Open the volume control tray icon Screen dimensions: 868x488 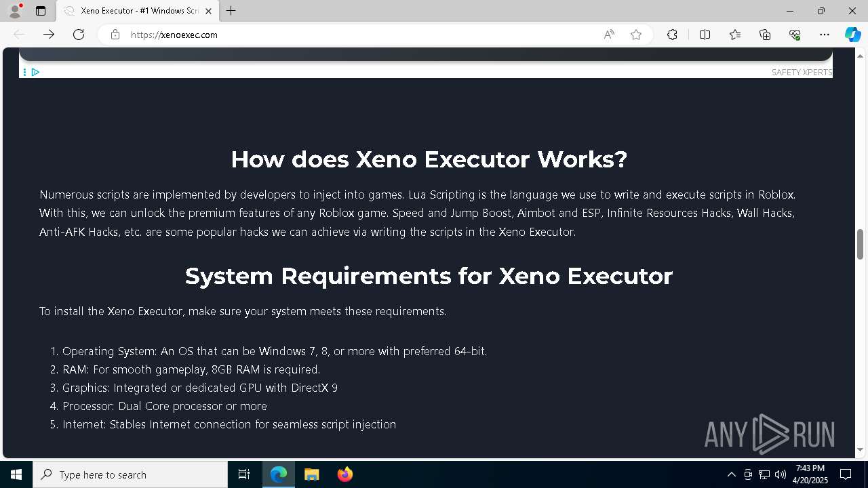pyautogui.click(x=780, y=474)
